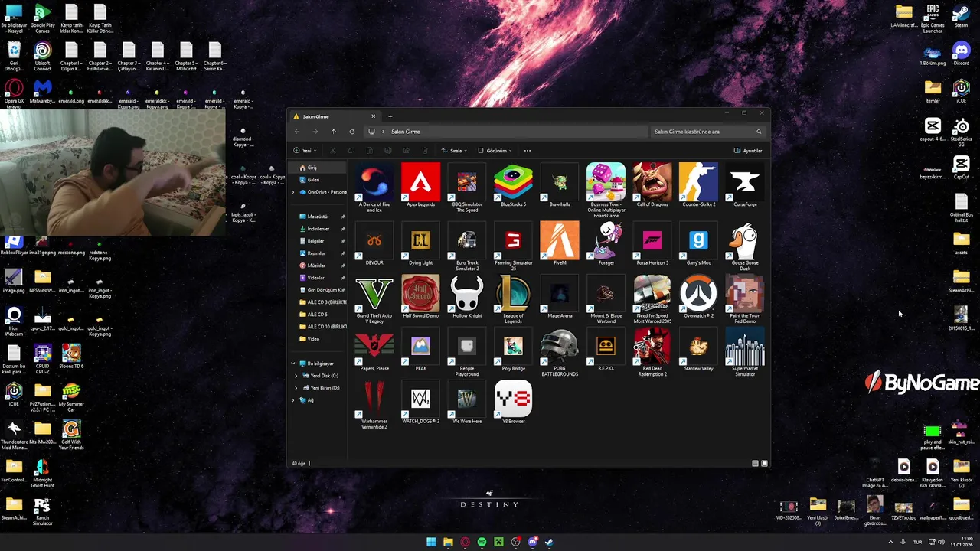Select the Brawlhalla shortcut icon
980x551 pixels.
[560, 181]
